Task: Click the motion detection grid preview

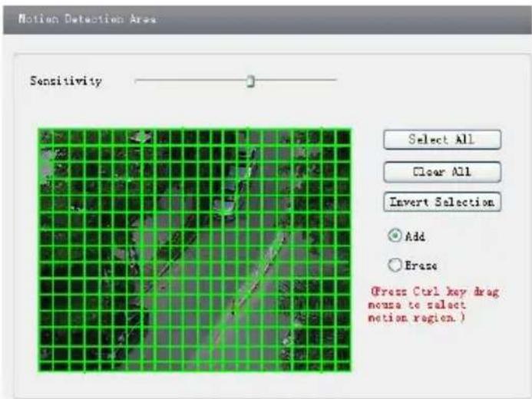Action: tap(195, 250)
